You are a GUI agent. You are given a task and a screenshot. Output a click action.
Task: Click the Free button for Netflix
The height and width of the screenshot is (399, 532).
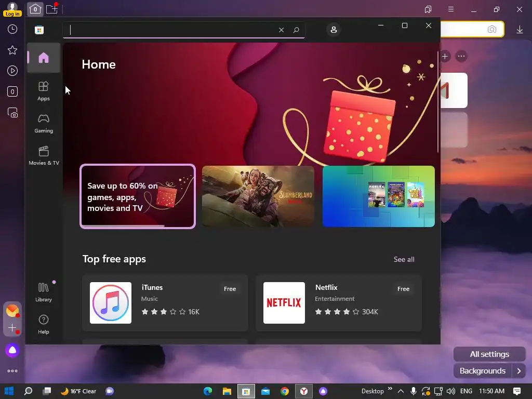(403, 289)
